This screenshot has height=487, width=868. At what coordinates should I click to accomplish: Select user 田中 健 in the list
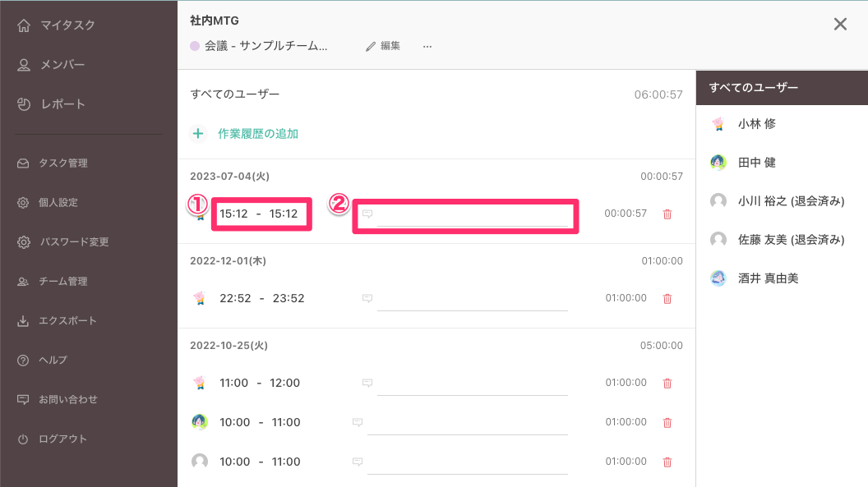(756, 163)
